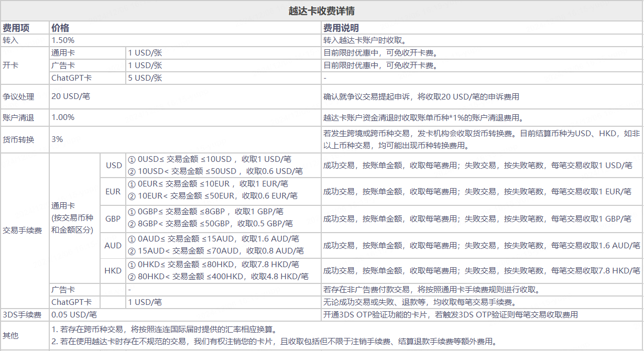Select note 1 about 跨币种交易 汇率换算

click(x=163, y=330)
